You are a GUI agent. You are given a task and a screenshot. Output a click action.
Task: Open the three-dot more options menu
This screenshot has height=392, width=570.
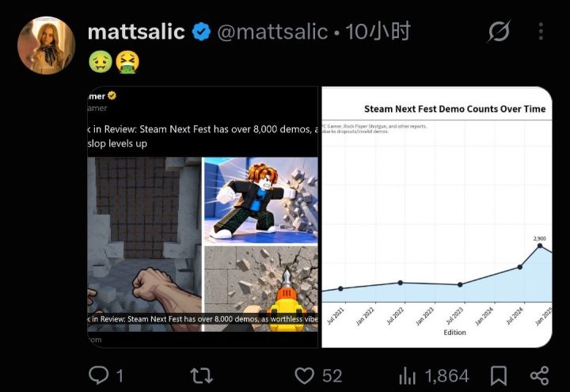[541, 31]
